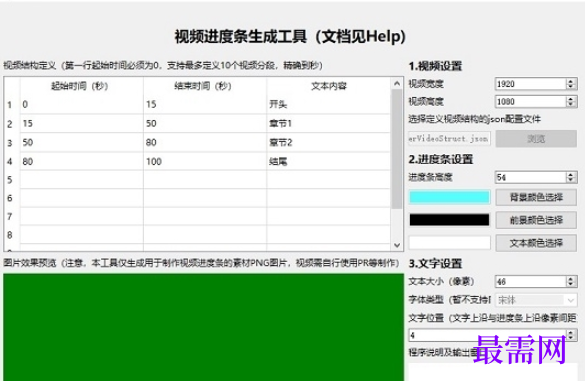The height and width of the screenshot is (381, 585).
Task: Click the 进度条高度 spinner arrows
Action: pyautogui.click(x=571, y=177)
